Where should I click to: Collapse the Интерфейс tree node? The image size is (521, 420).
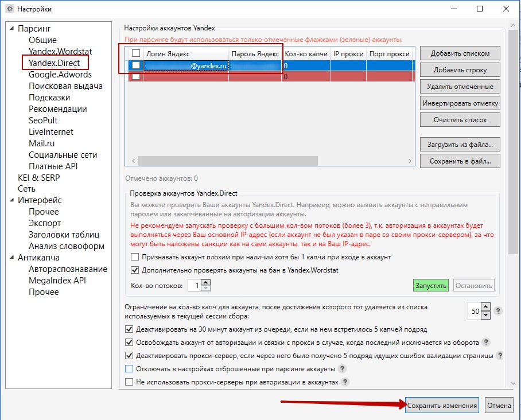(x=12, y=200)
